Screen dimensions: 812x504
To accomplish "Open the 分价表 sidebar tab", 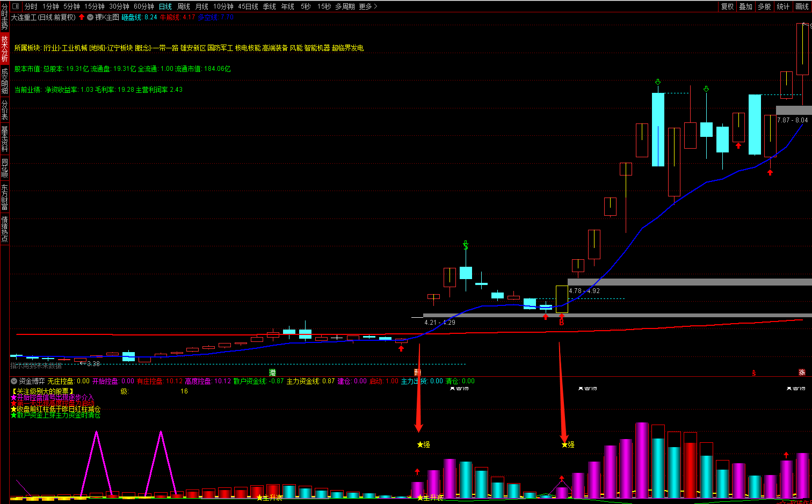I will 4,109.
